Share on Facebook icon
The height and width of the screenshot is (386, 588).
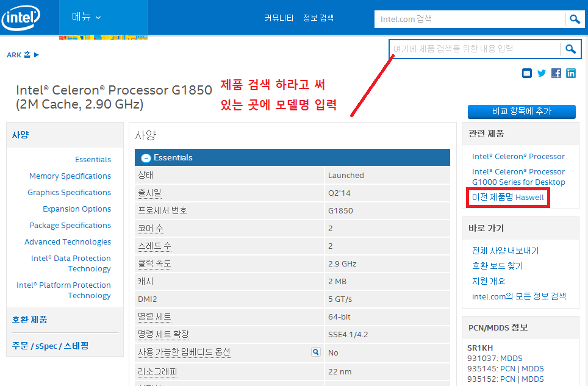(556, 73)
